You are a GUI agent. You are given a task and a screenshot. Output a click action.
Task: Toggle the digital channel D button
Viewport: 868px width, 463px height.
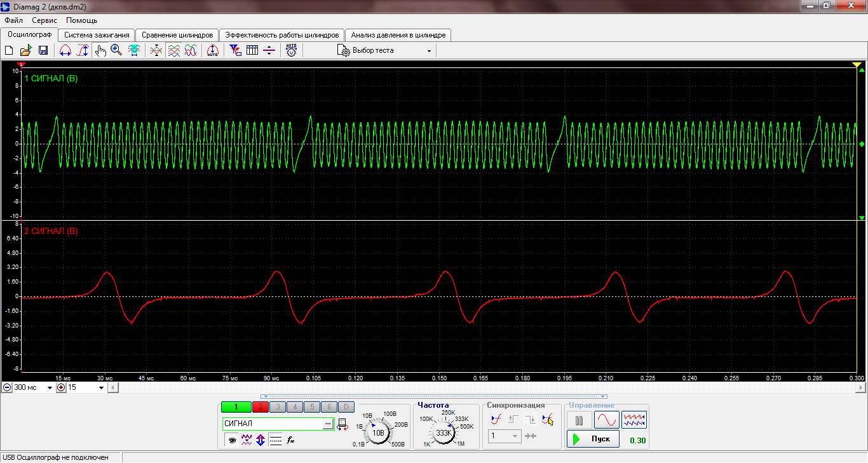[x=346, y=408]
